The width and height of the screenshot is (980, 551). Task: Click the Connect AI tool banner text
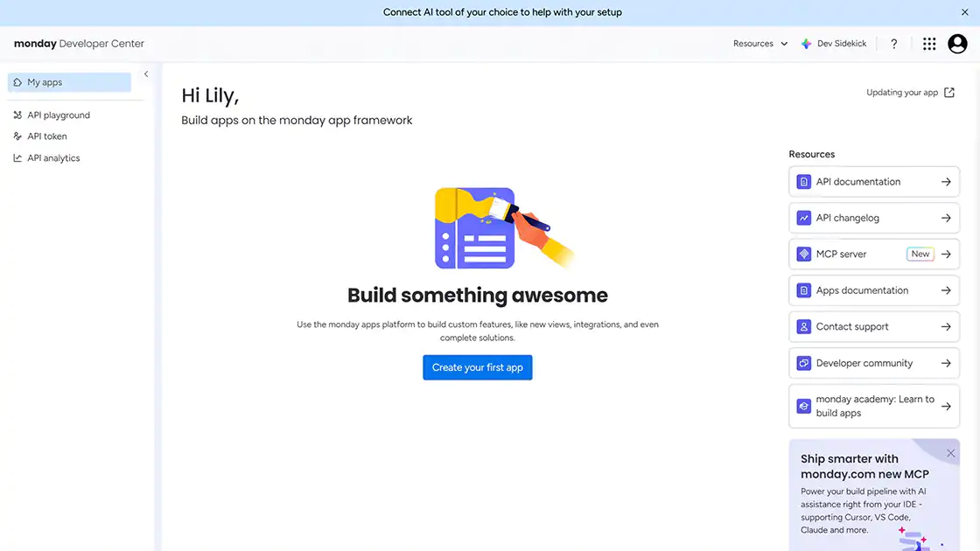click(x=502, y=12)
